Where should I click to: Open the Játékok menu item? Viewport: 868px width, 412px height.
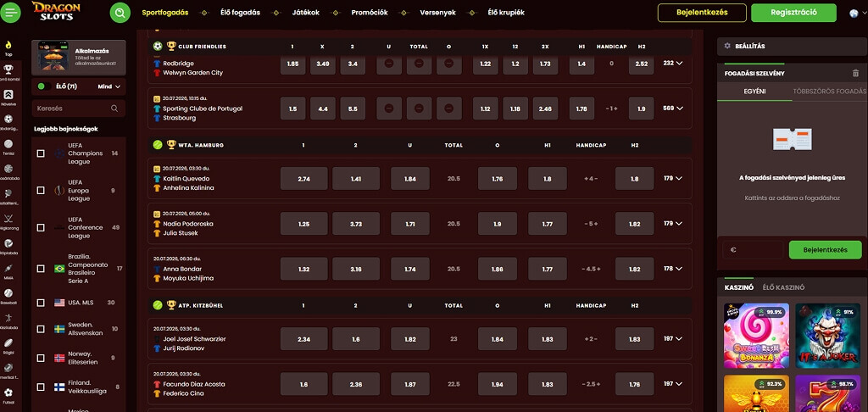coord(305,12)
